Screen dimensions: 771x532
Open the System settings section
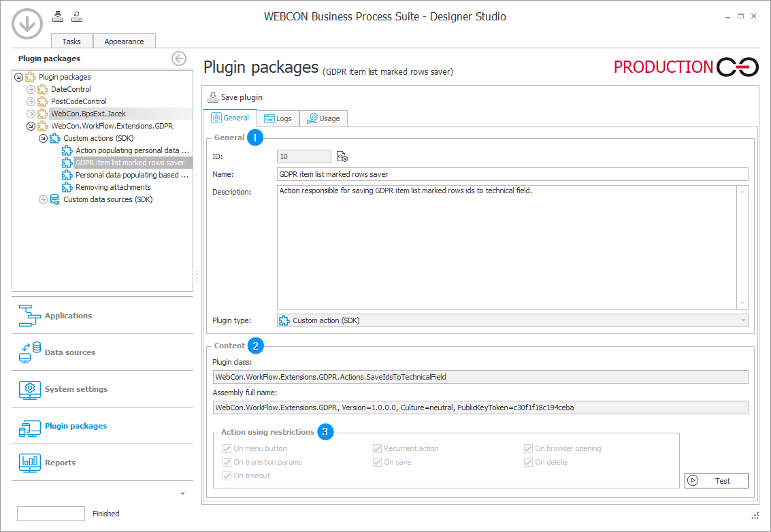pyautogui.click(x=102, y=389)
